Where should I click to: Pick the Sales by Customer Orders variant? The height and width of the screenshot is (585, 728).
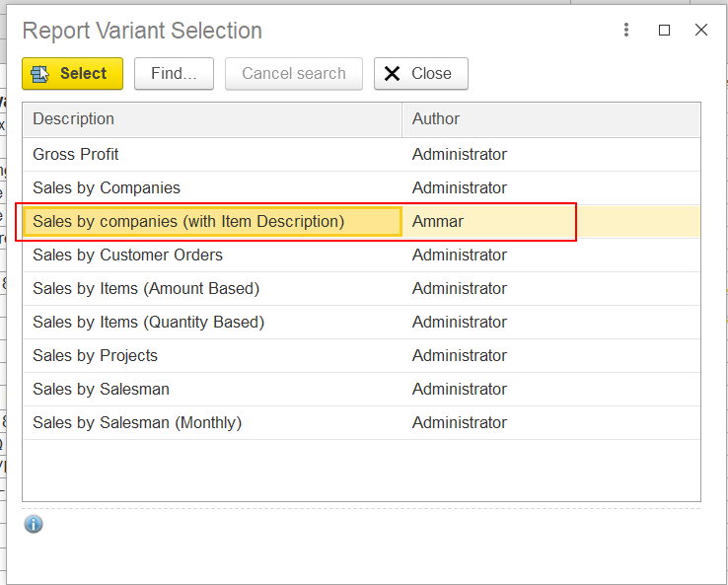[x=127, y=256]
